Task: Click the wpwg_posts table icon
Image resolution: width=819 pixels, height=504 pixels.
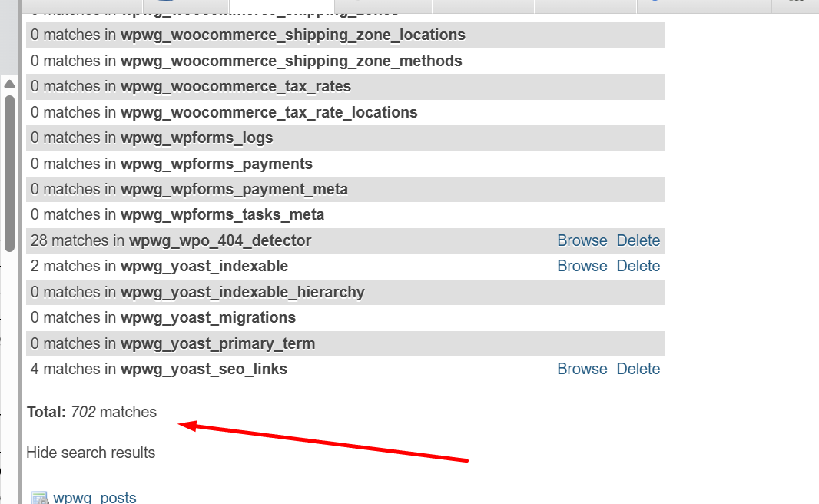Action: click(39, 498)
